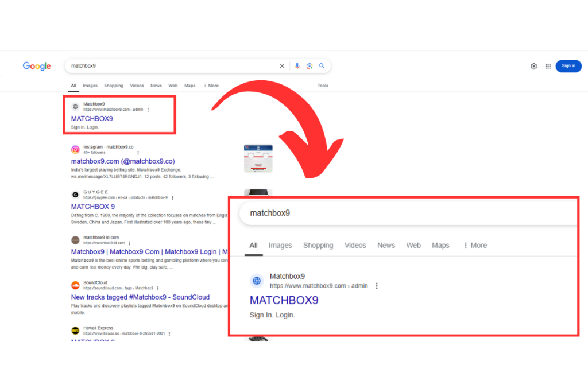Open Google Lens image search icon

tap(310, 66)
